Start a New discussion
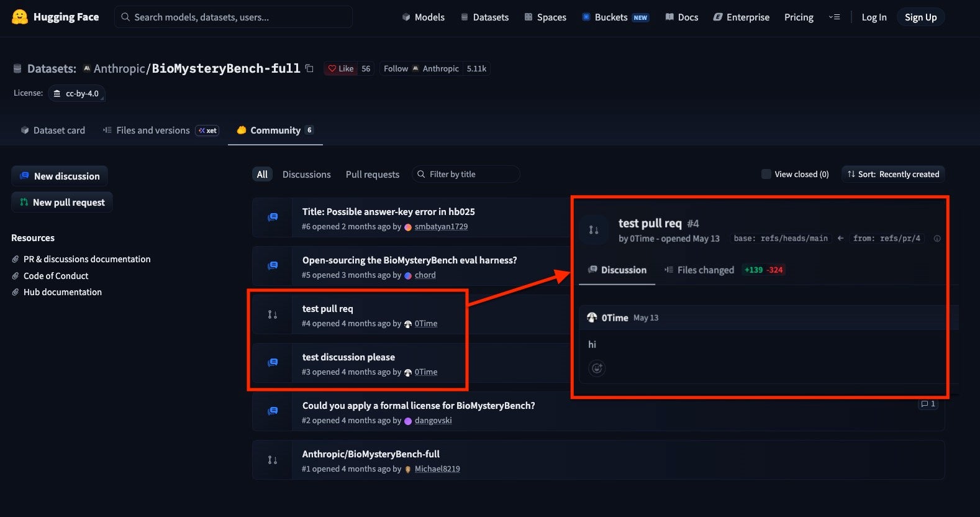 tap(60, 176)
